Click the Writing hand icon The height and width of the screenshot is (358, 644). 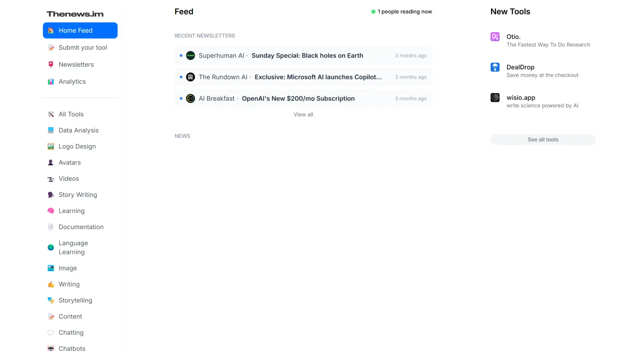tap(51, 284)
